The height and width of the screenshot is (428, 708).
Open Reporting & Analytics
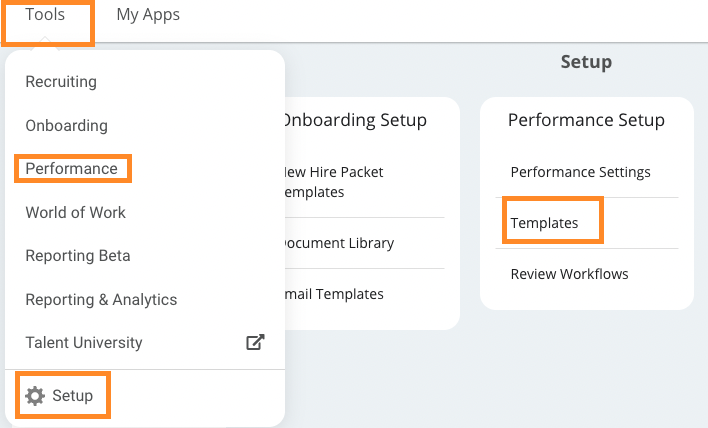(101, 299)
